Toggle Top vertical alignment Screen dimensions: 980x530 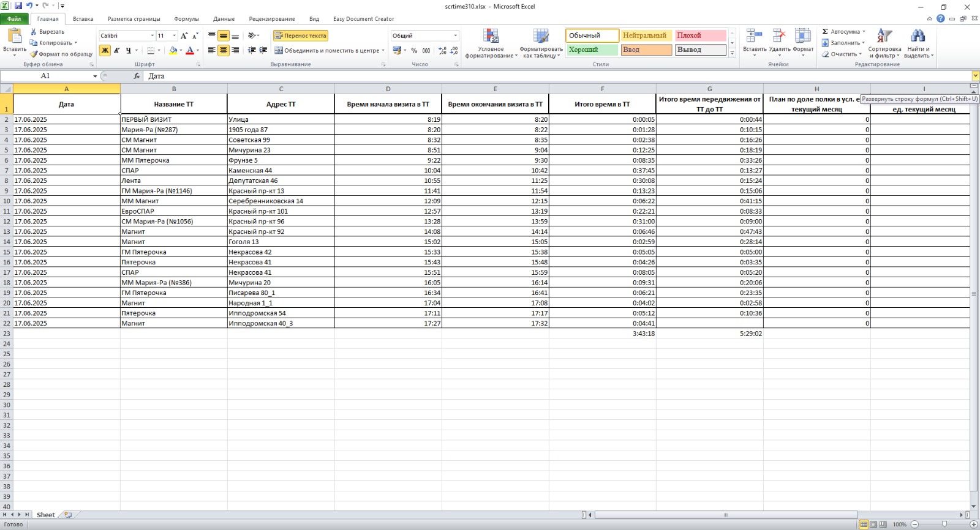212,35
